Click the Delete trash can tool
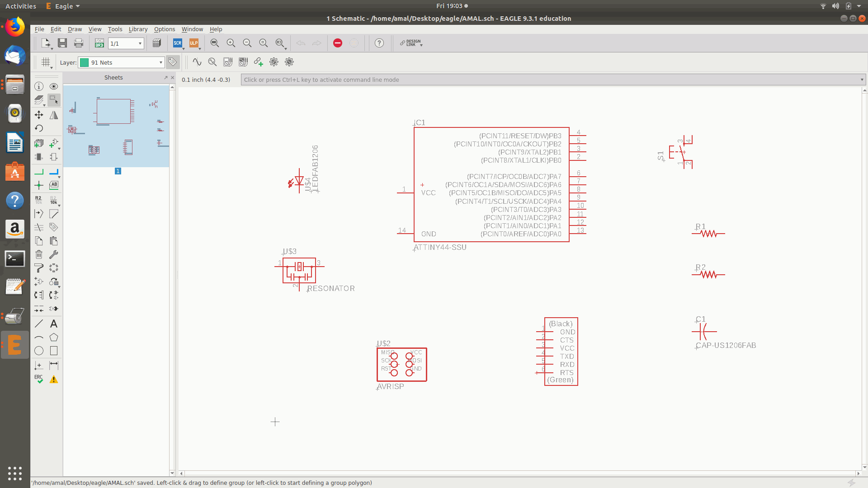The image size is (868, 488). click(x=39, y=255)
